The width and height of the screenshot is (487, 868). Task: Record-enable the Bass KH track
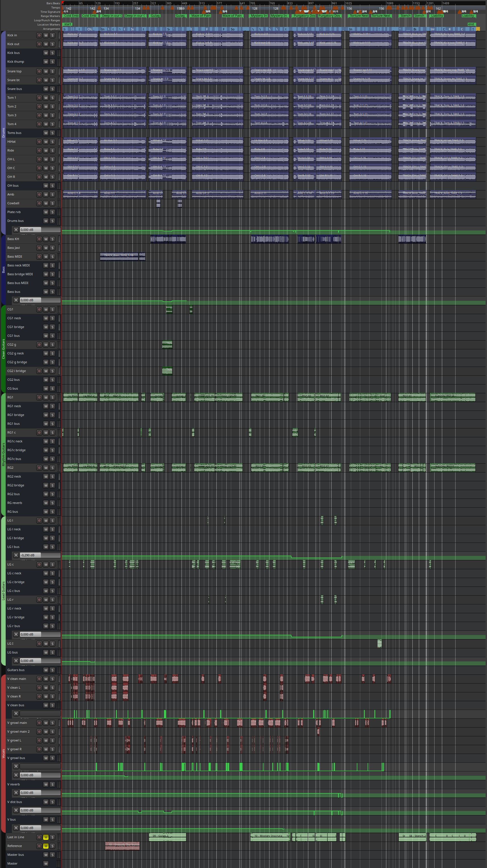pos(39,239)
